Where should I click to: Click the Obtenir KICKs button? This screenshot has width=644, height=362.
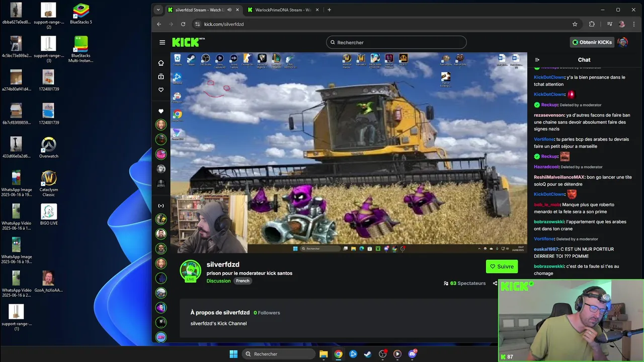point(592,42)
